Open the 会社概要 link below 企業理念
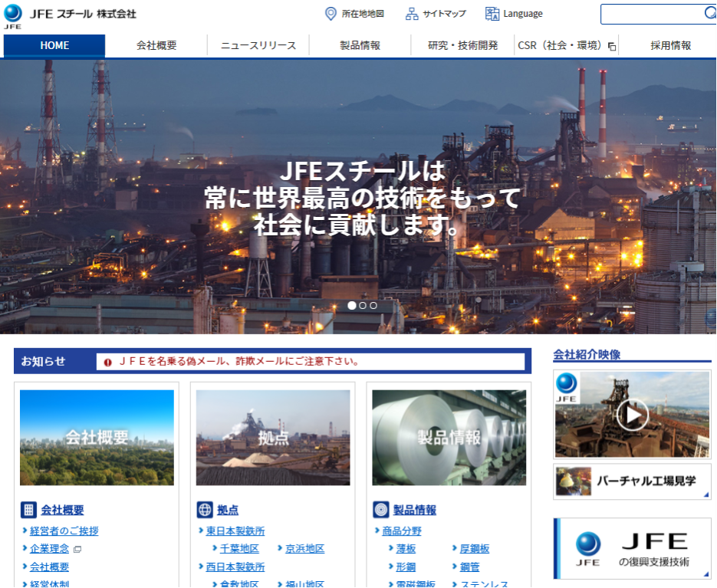The width and height of the screenshot is (717, 588). coord(49,567)
